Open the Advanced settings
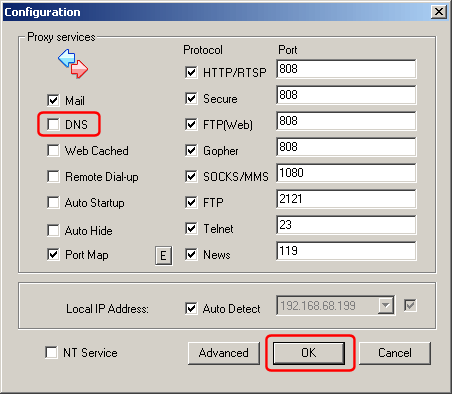Image resolution: width=452 pixels, height=394 pixels. [224, 353]
